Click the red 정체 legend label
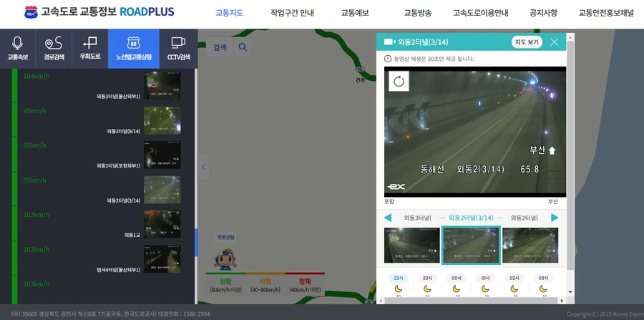Image resolution: width=644 pixels, height=320 pixels. coord(305,281)
